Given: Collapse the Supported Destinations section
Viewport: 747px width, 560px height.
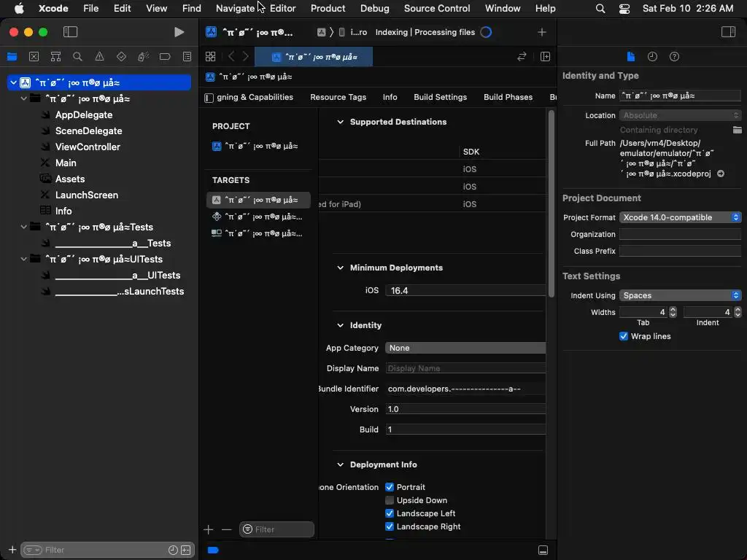Looking at the screenshot, I should (340, 122).
